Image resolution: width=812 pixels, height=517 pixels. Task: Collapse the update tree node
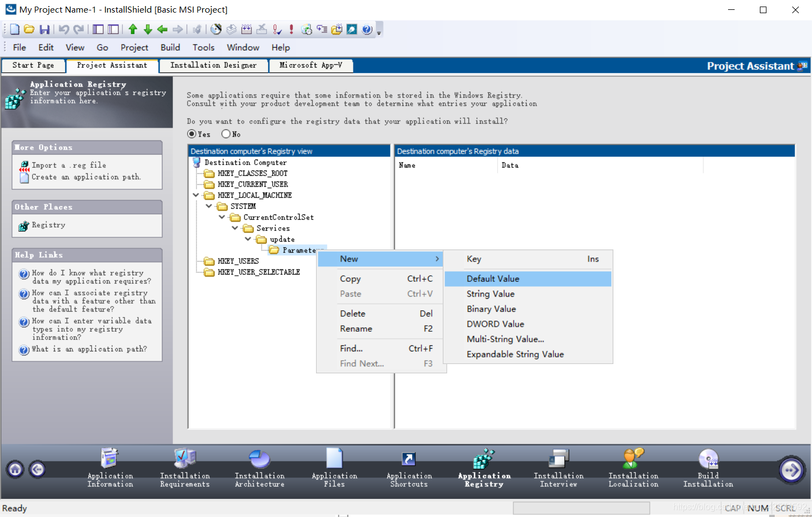[248, 238]
